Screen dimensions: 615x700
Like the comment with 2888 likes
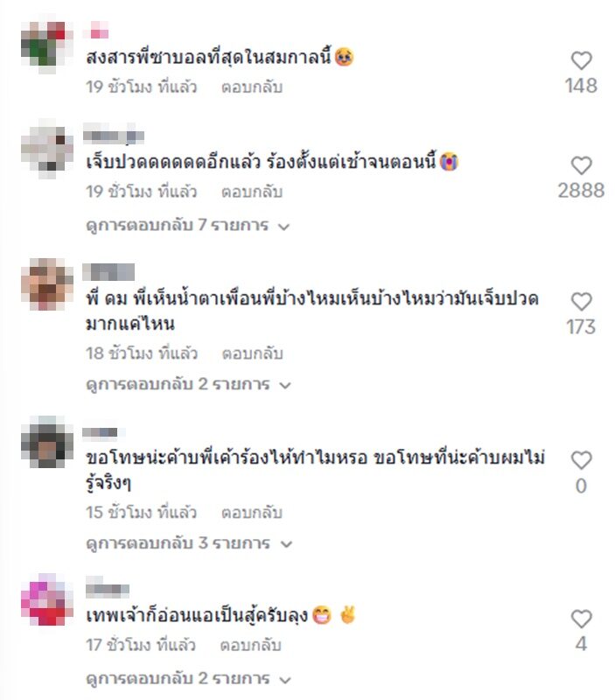coord(581,165)
